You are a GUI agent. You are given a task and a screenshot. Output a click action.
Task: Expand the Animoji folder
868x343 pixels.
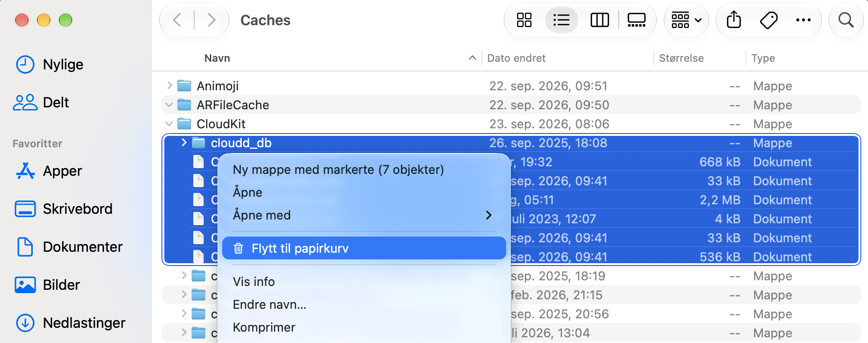170,86
